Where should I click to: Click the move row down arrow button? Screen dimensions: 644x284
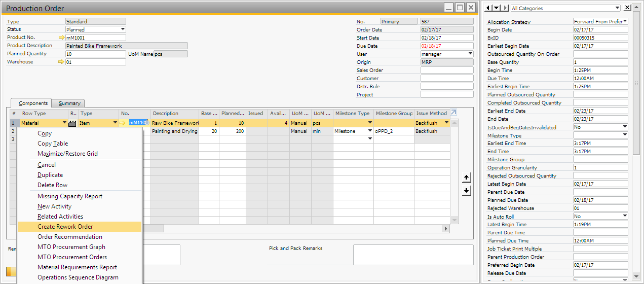pyautogui.click(x=467, y=191)
